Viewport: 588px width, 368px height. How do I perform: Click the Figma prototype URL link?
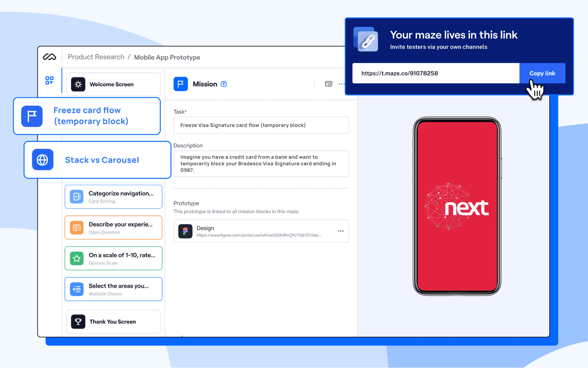pos(259,235)
